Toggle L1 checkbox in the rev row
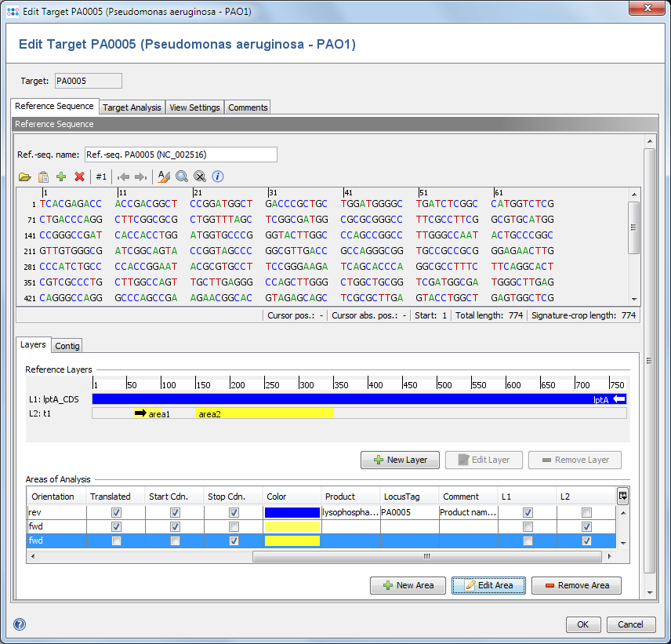This screenshot has width=671, height=644. [528, 512]
